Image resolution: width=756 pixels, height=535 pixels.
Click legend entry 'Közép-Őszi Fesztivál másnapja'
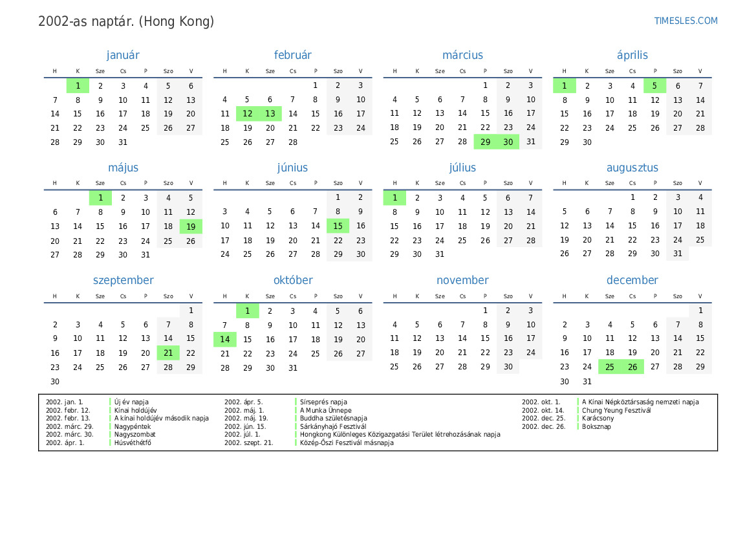pos(347,442)
